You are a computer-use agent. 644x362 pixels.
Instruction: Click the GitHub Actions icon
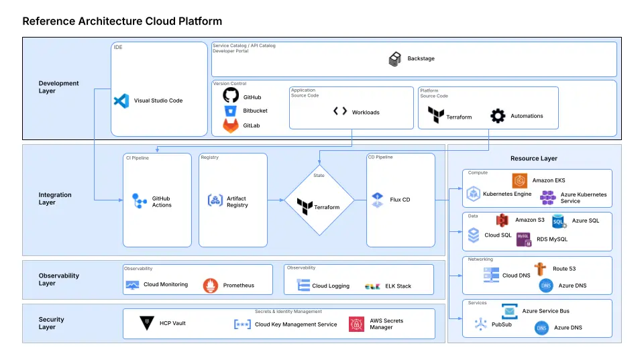(x=140, y=201)
